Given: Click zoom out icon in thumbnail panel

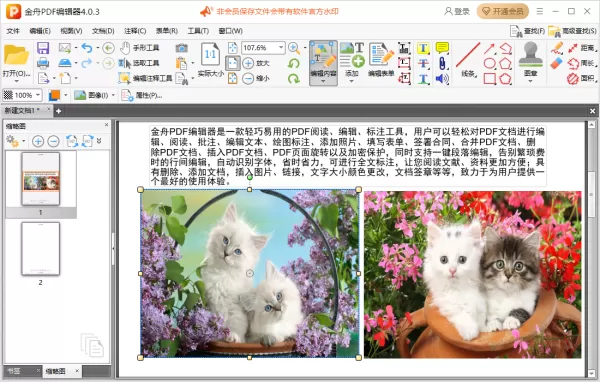Looking at the screenshot, I should pos(54,141).
